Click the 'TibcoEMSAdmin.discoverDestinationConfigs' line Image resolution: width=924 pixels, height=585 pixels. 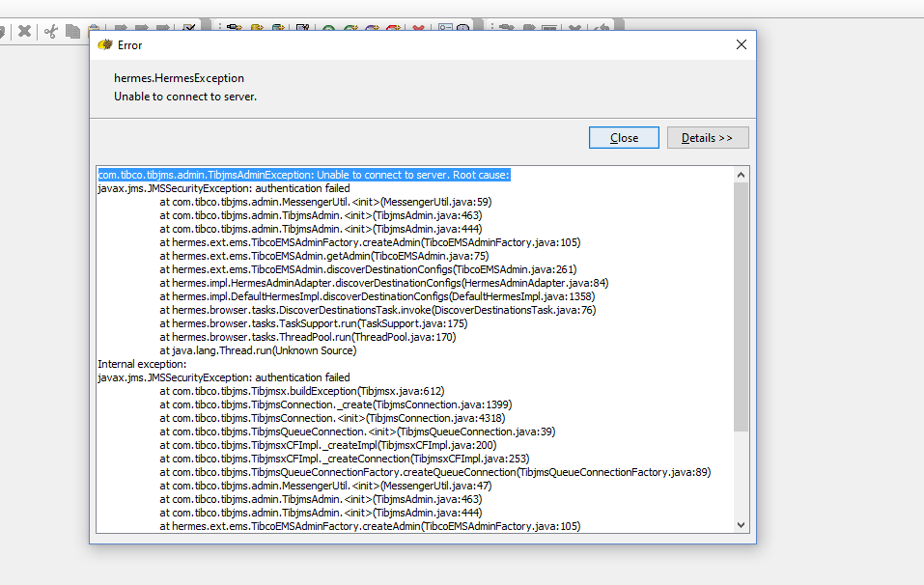pyautogui.click(x=368, y=270)
